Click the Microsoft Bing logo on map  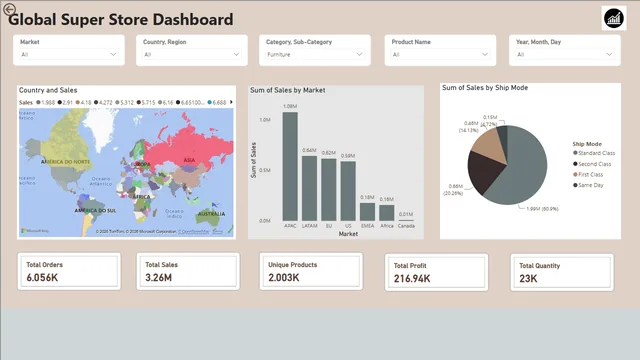tap(35, 231)
